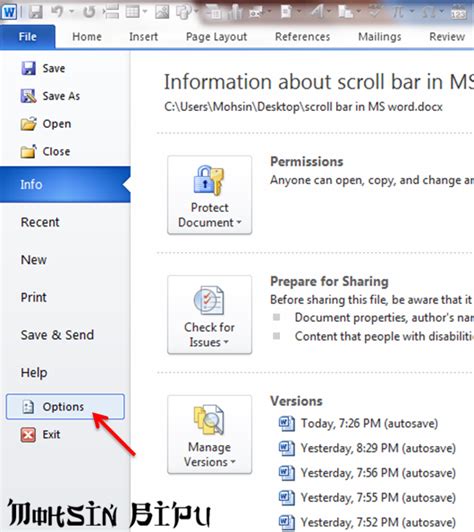Click the Save label in backstage menu
This screenshot has width=474, height=532.
coord(54,68)
